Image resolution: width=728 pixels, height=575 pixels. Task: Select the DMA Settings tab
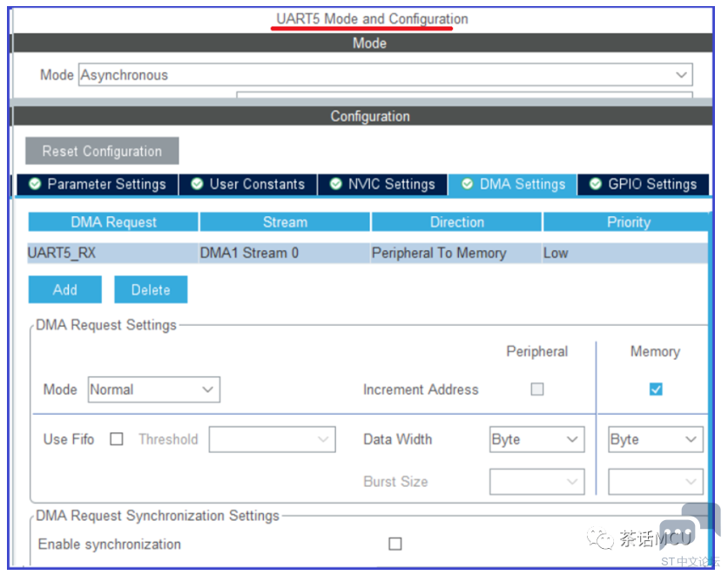pyautogui.click(x=513, y=185)
